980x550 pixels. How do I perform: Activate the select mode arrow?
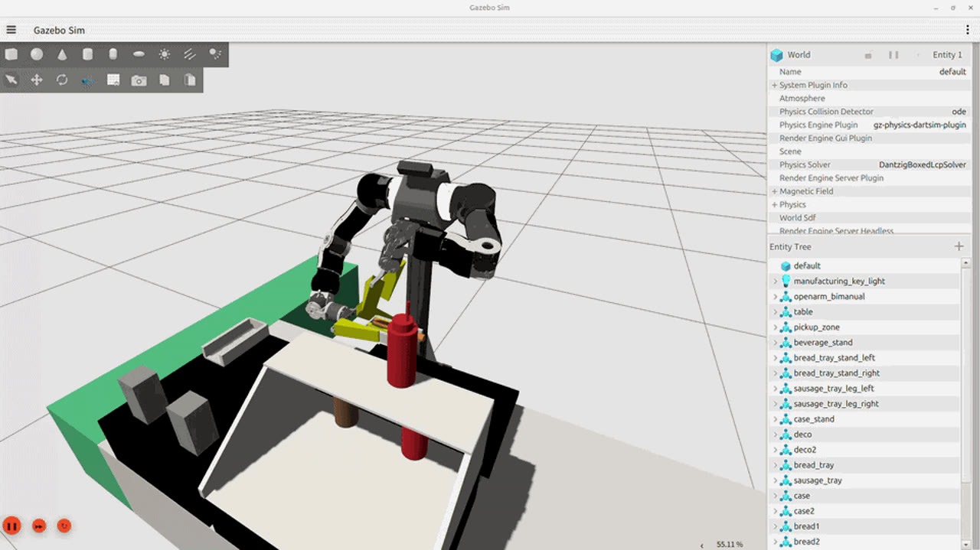pyautogui.click(x=11, y=80)
